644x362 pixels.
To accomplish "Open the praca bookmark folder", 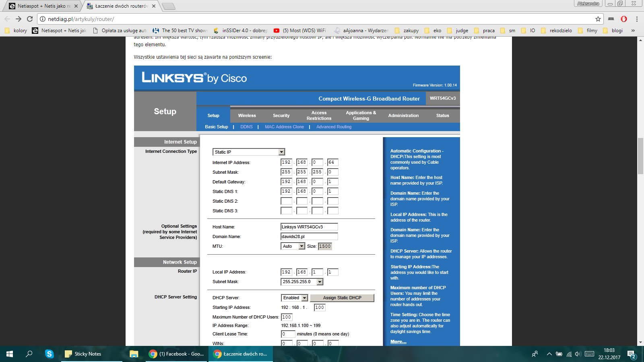I will 485,31.
